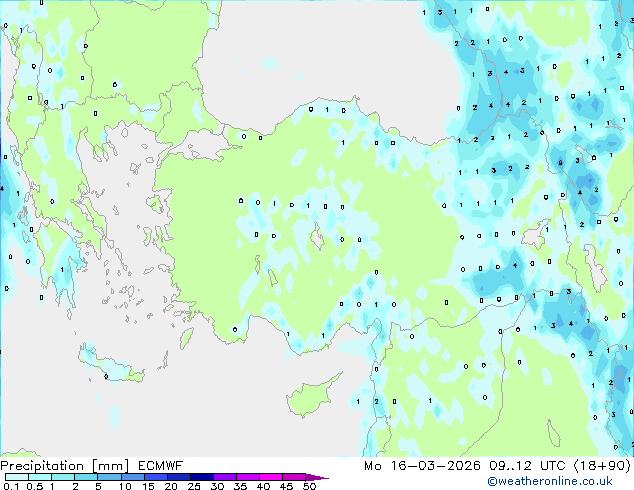Click the 35–40 mm legend color swatch
The image size is (634, 490).
[248, 477]
